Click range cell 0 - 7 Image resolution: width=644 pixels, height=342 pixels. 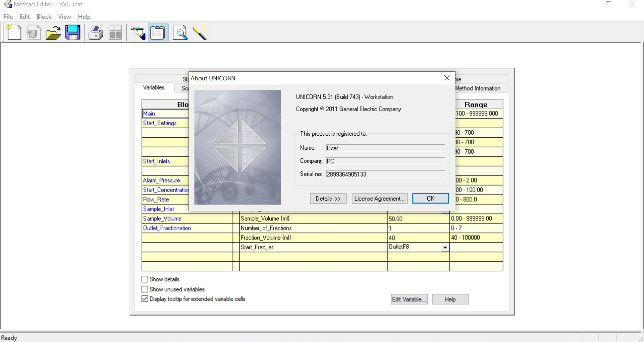coord(476,228)
